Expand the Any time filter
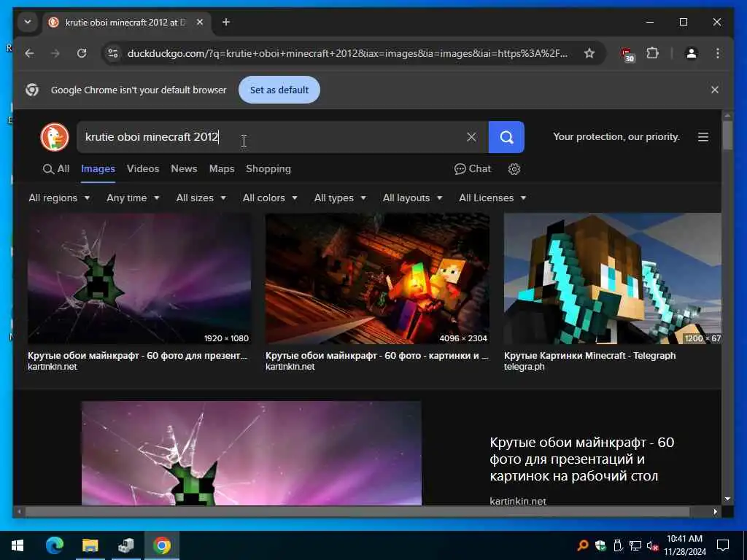 pos(133,198)
